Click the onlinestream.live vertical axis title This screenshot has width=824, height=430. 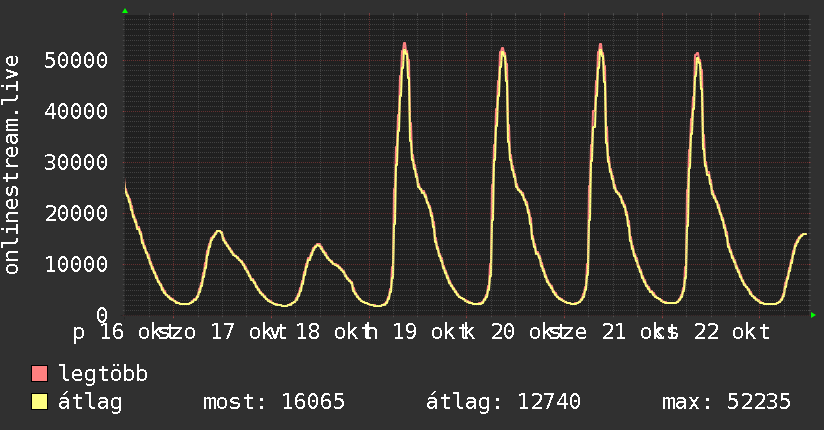click(11, 165)
